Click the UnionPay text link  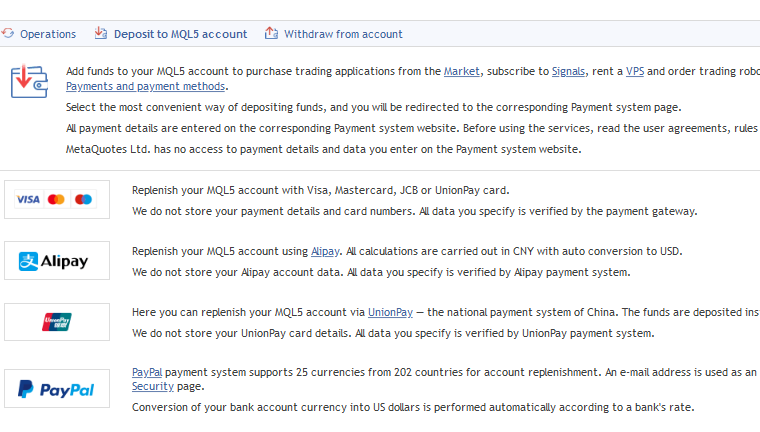[390, 312]
